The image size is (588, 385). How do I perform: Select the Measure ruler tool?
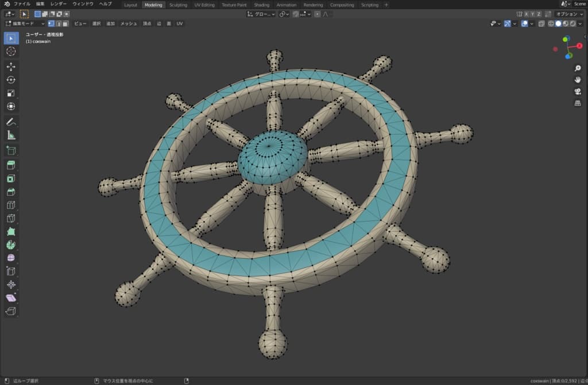11,135
